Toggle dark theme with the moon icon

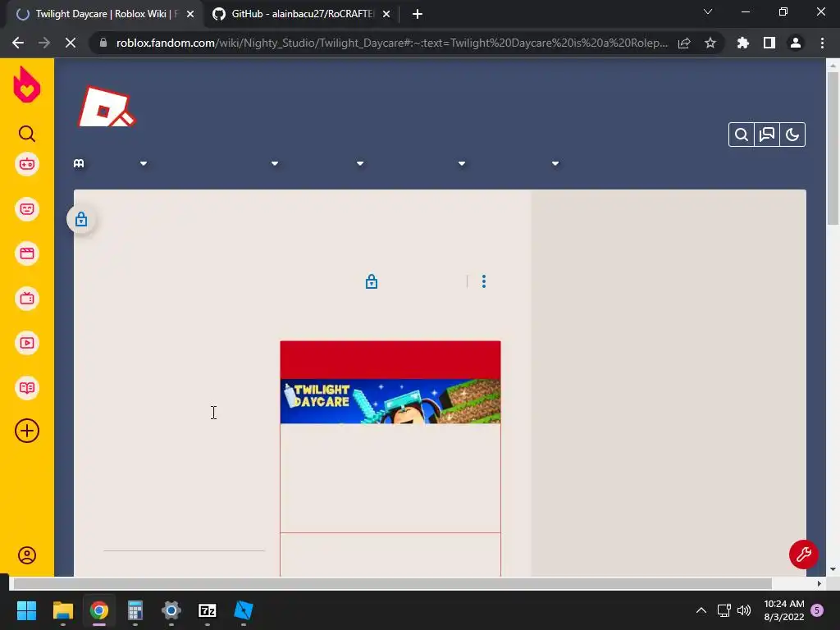792,135
